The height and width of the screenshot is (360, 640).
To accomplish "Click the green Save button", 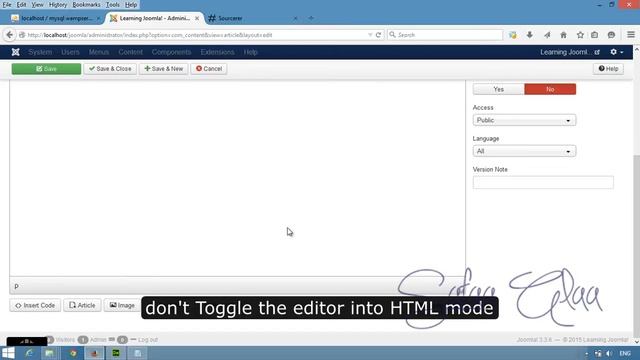I will (x=46, y=69).
